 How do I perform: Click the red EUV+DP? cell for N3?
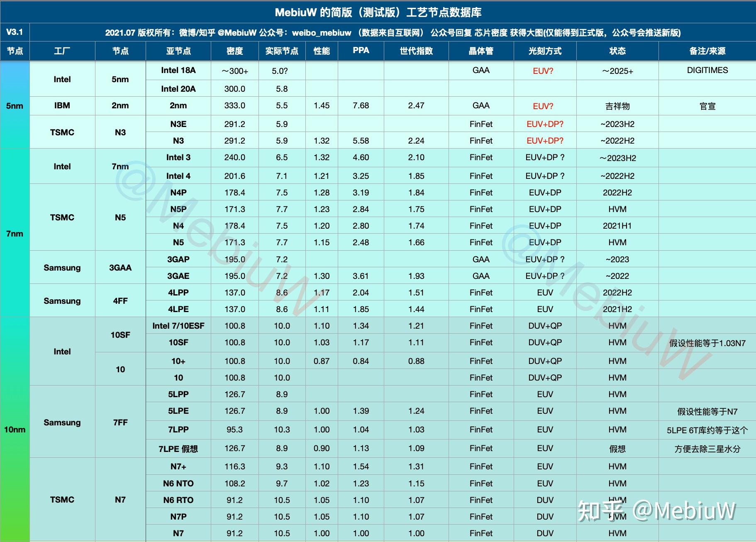click(x=545, y=141)
